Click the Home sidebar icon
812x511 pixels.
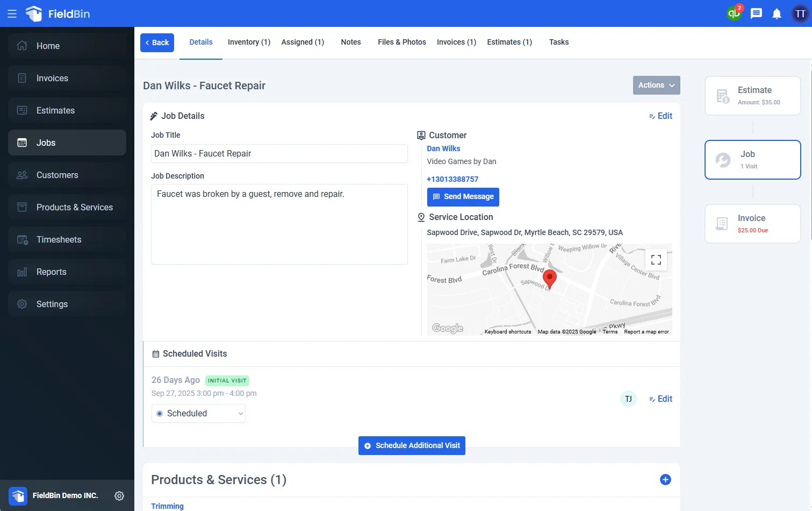[22, 46]
